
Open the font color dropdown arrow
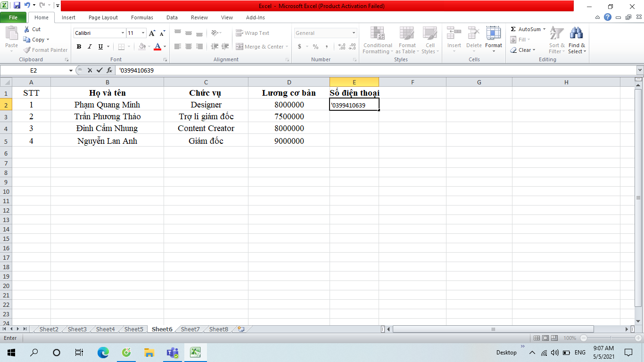165,47
